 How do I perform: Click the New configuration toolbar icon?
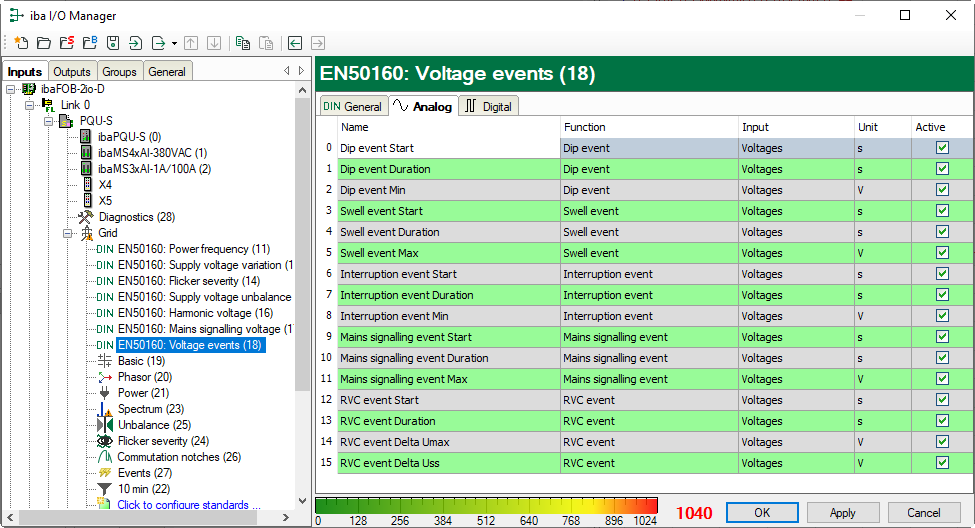pos(21,43)
